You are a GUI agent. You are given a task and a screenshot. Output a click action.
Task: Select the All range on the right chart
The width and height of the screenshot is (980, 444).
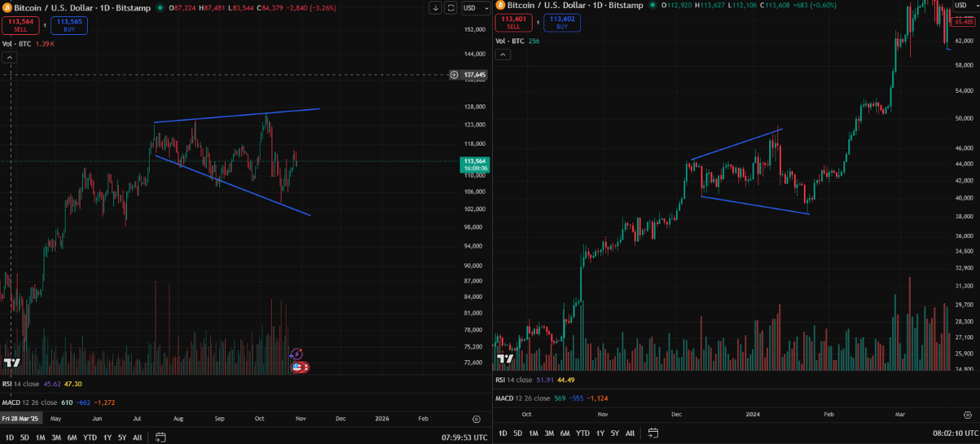point(631,433)
